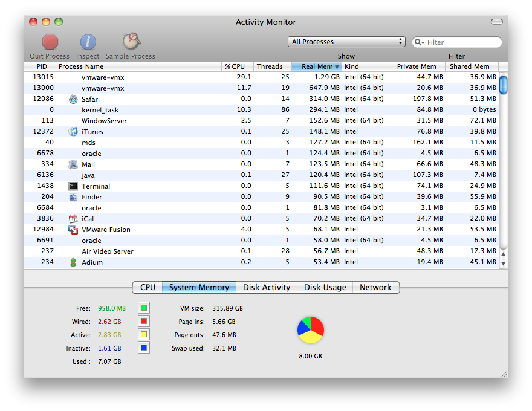Screen dimensions: 532x411
Task: Select the iCal process icon
Action: coord(73,218)
